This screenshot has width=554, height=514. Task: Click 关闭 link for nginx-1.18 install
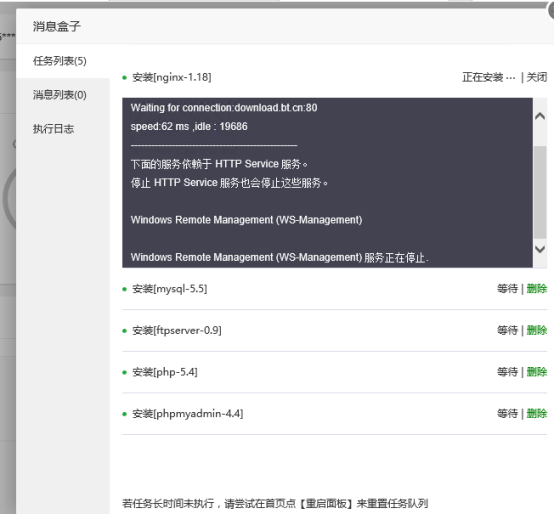[537, 77]
